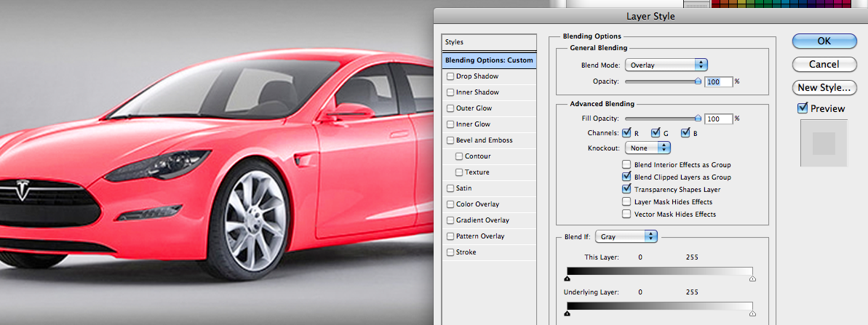Open the Gradient Overlay settings label
This screenshot has height=325, width=868.
(x=482, y=220)
